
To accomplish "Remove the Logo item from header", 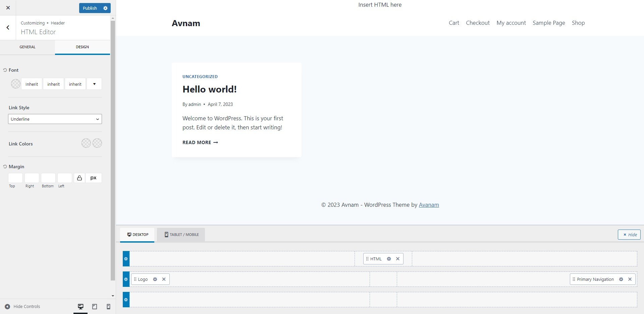I will pos(164,279).
